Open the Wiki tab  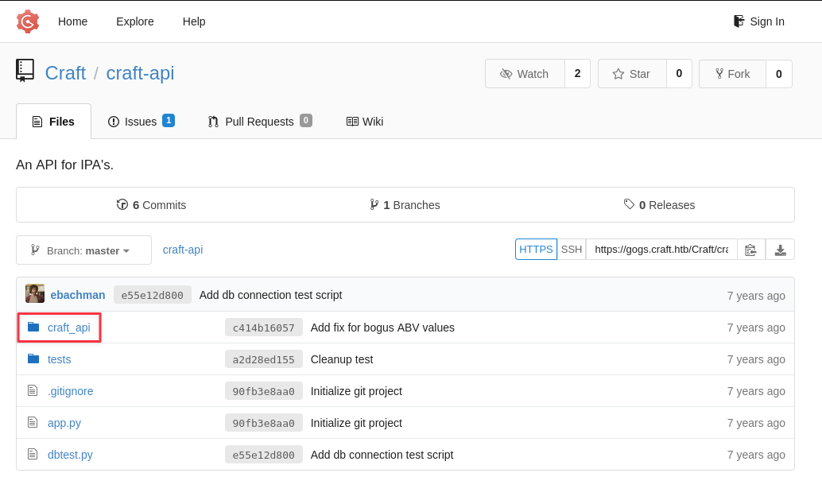click(365, 122)
